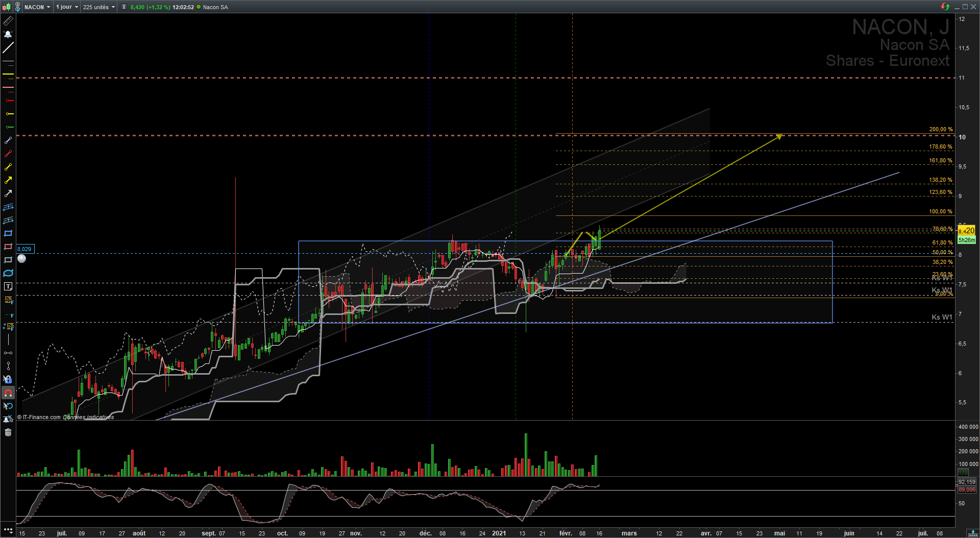Click the green market status dot

[x=199, y=7]
